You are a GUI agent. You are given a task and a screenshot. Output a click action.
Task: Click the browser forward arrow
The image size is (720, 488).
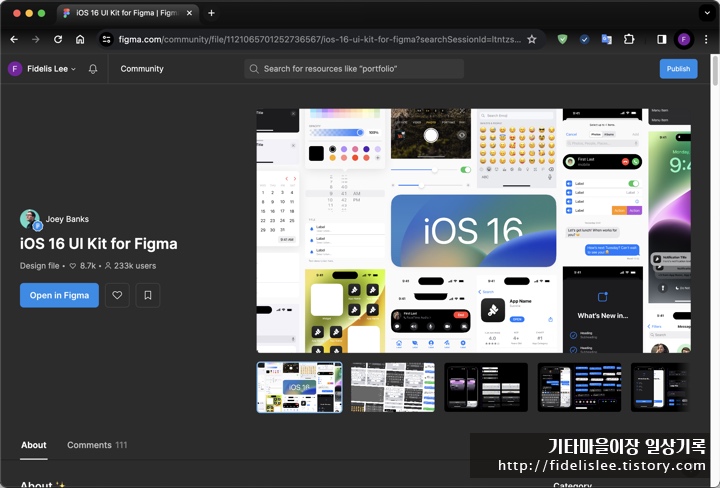tap(36, 39)
